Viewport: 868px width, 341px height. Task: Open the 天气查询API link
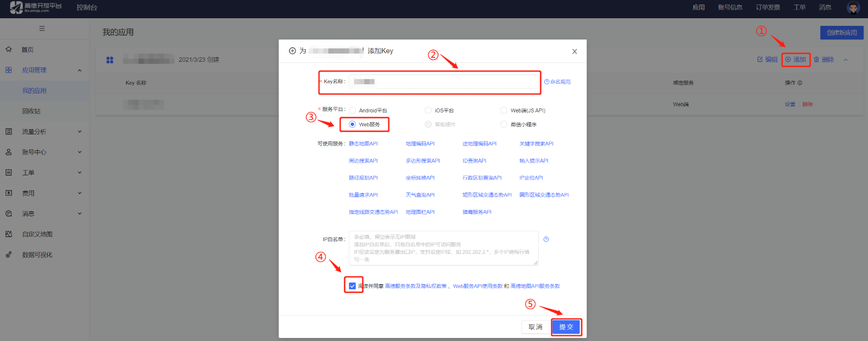pyautogui.click(x=420, y=195)
